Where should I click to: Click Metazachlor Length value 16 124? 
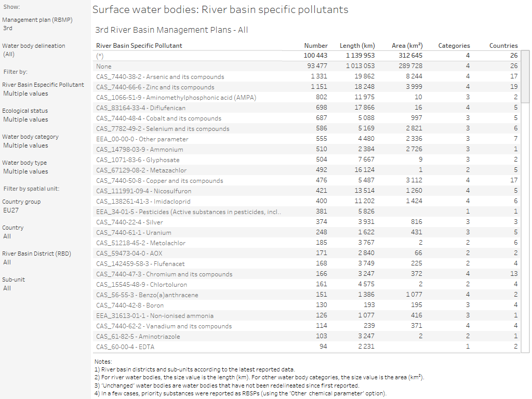click(365, 170)
